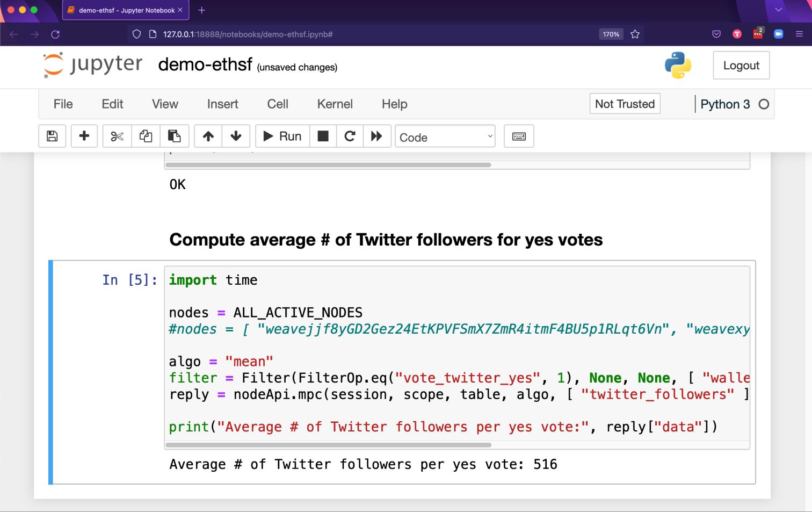
Task: Click the heading about Twitter followers
Action: [x=386, y=240]
